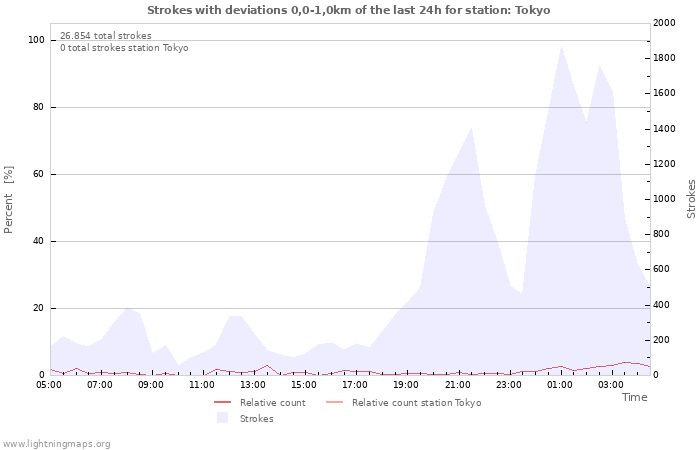Select the Strokes legend label

click(256, 419)
